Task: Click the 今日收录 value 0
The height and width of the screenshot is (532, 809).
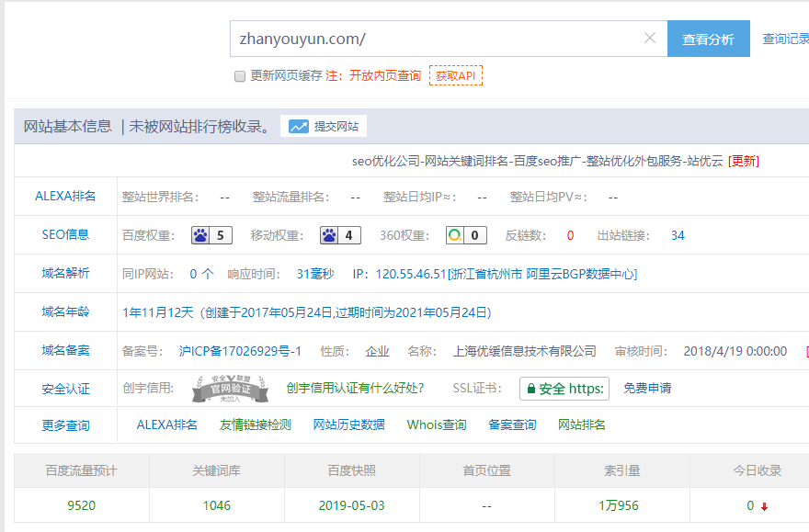Action: click(751, 505)
